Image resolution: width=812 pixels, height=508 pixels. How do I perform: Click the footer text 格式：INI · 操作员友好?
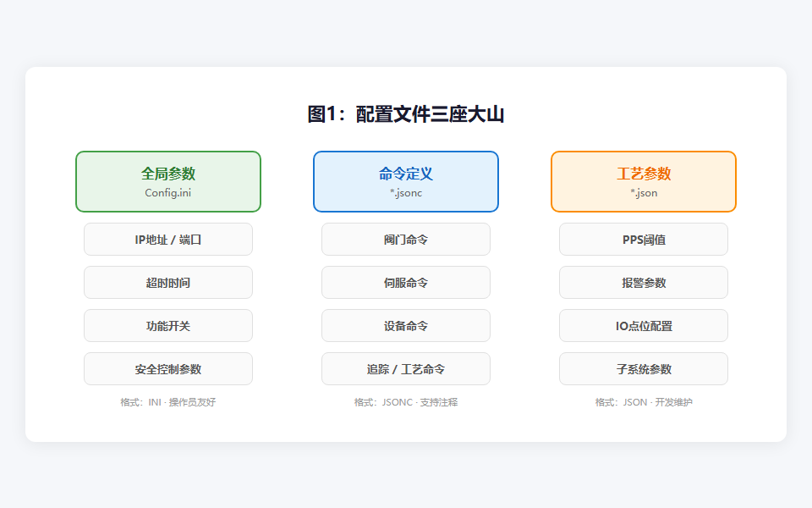coord(168,402)
